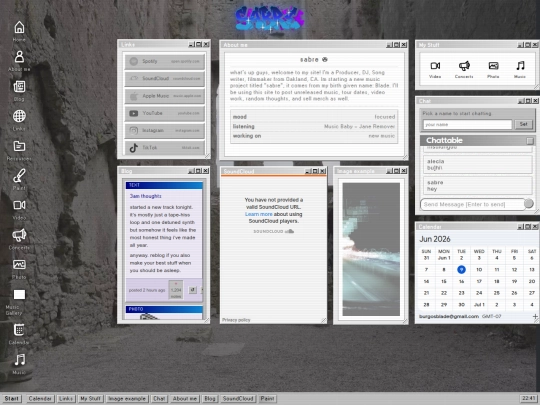Click the 1,204 notes heart counter
This screenshot has height=405, width=540.
[176, 289]
